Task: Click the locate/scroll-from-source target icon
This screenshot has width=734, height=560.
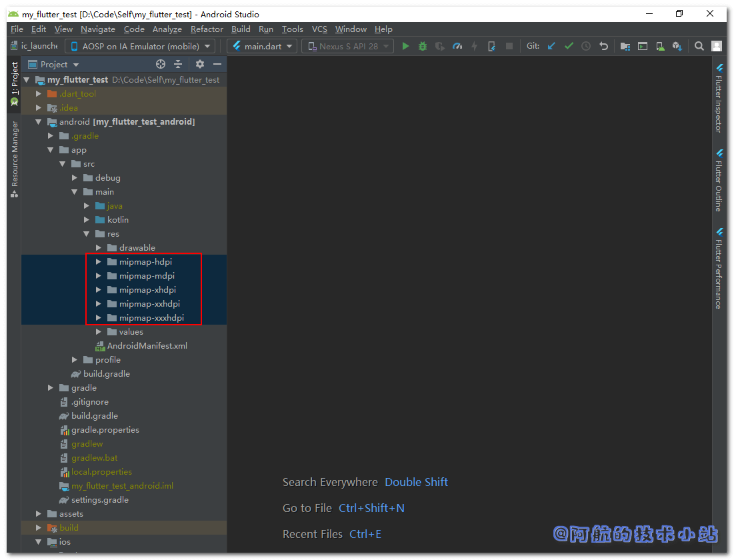Action: point(161,64)
